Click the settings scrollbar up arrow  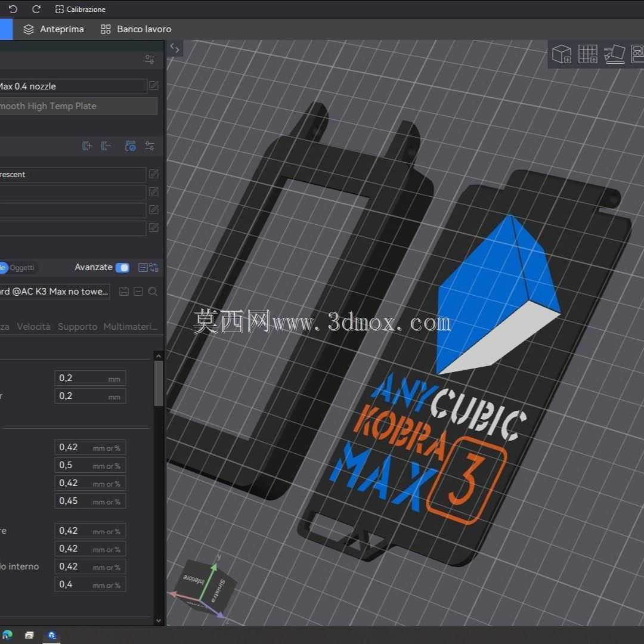(159, 355)
